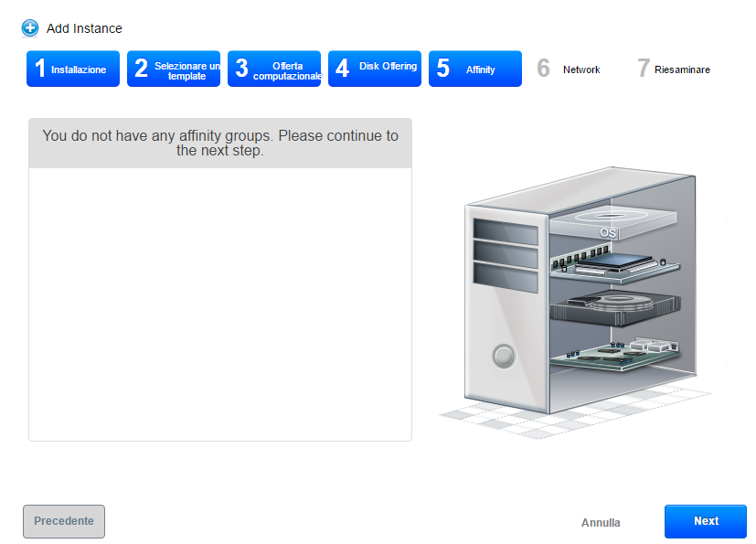
Task: Click the power button on computer tower
Action: click(504, 356)
